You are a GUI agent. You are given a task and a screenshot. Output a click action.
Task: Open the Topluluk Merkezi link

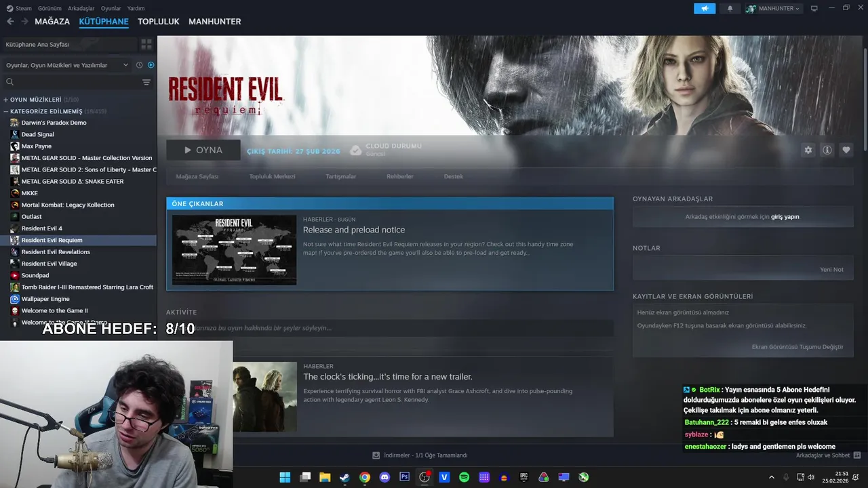pos(272,176)
